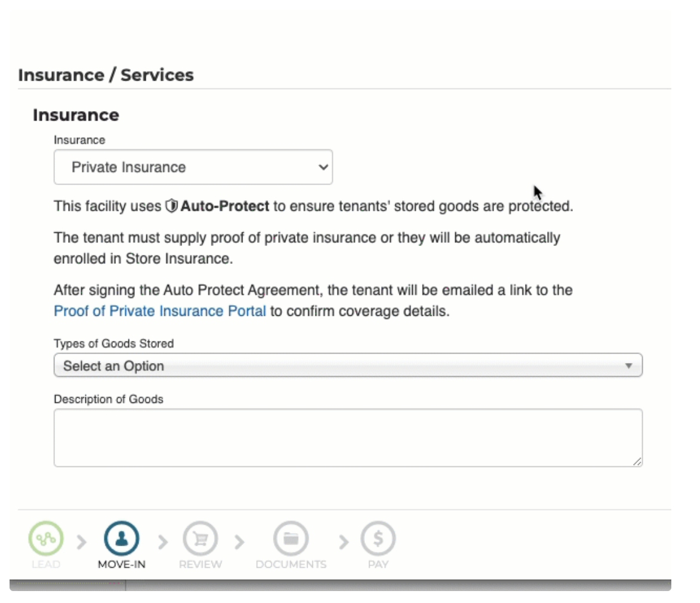The image size is (700, 603).
Task: Switch to the DOCUMENTS step label
Action: (291, 564)
